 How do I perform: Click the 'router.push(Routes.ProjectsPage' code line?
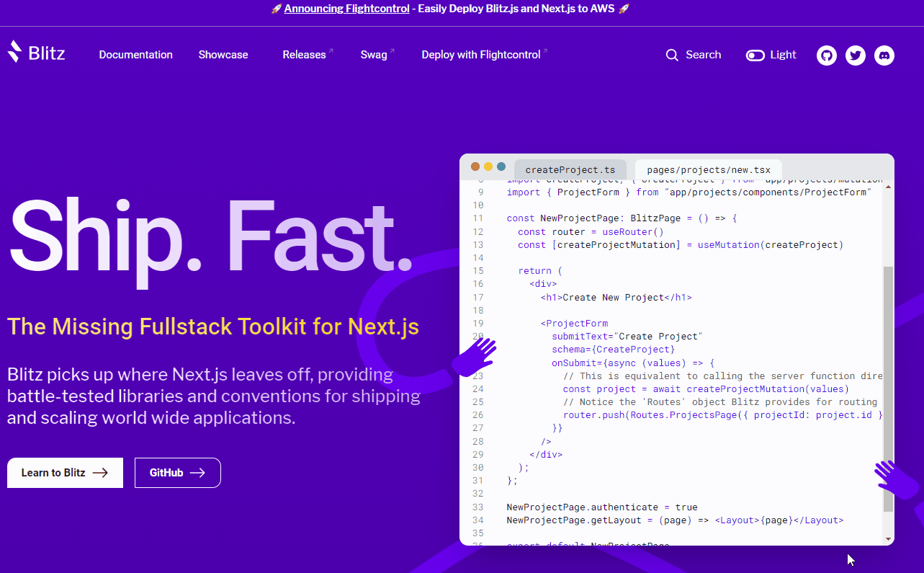723,415
